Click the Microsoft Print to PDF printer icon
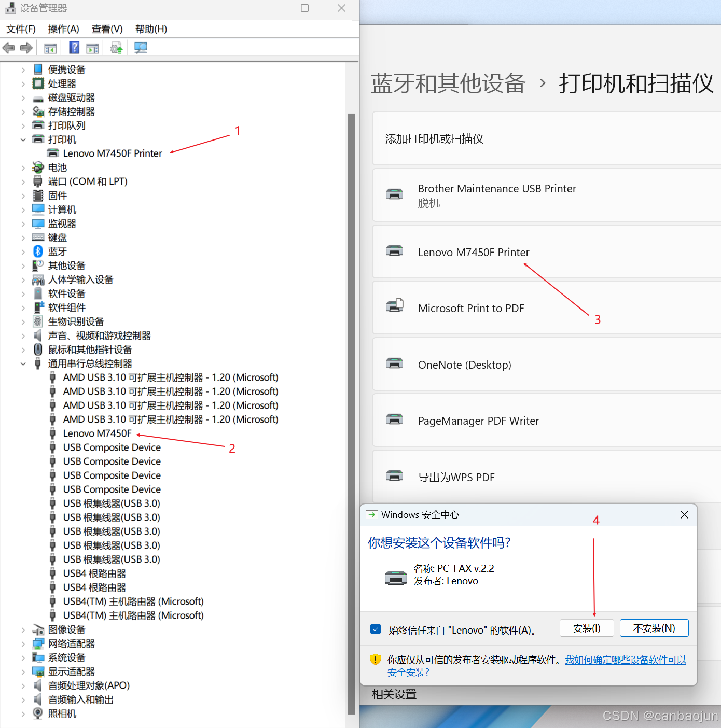 click(x=395, y=305)
